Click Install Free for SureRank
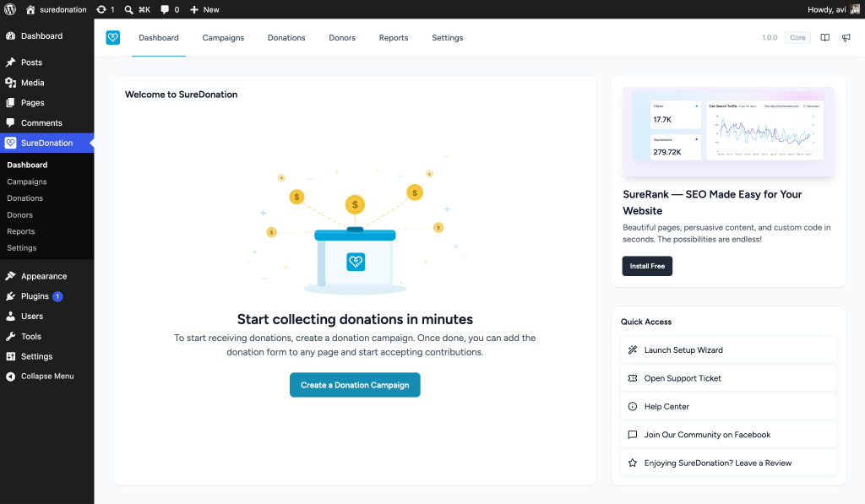Image resolution: width=865 pixels, height=504 pixels. click(647, 266)
